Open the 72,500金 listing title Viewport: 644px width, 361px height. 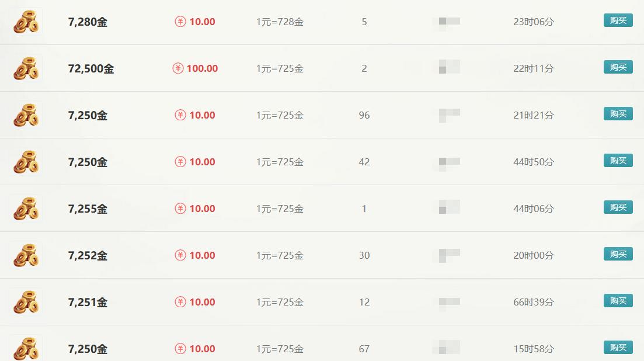point(90,68)
